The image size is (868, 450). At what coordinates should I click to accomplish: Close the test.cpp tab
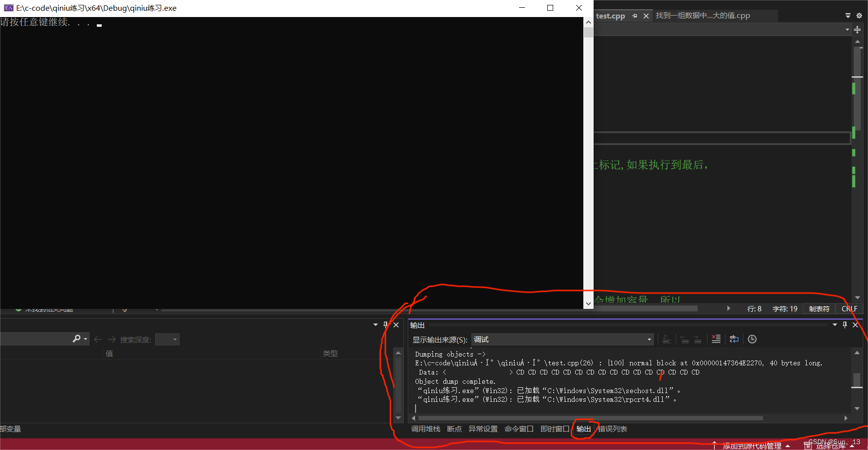pos(646,16)
